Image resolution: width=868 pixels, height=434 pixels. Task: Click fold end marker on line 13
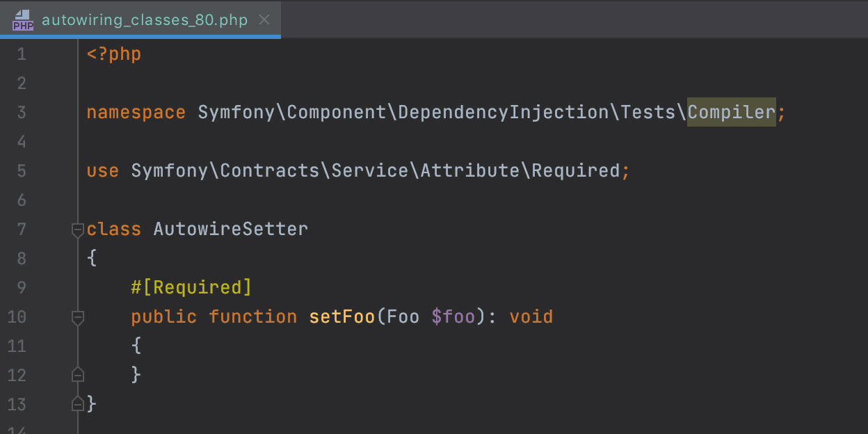point(78,404)
